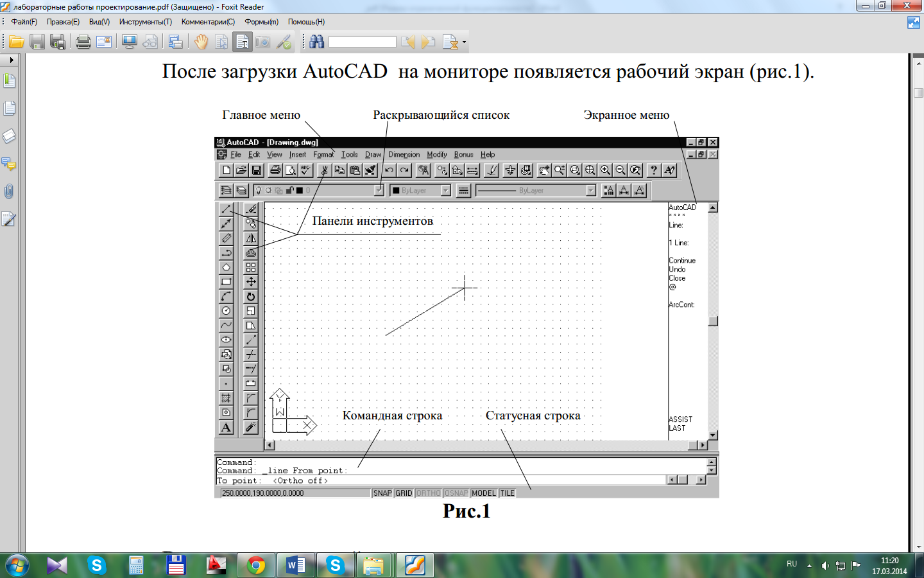Open the Помощь(H) menu
Screen dimensions: 924x578
tap(306, 22)
